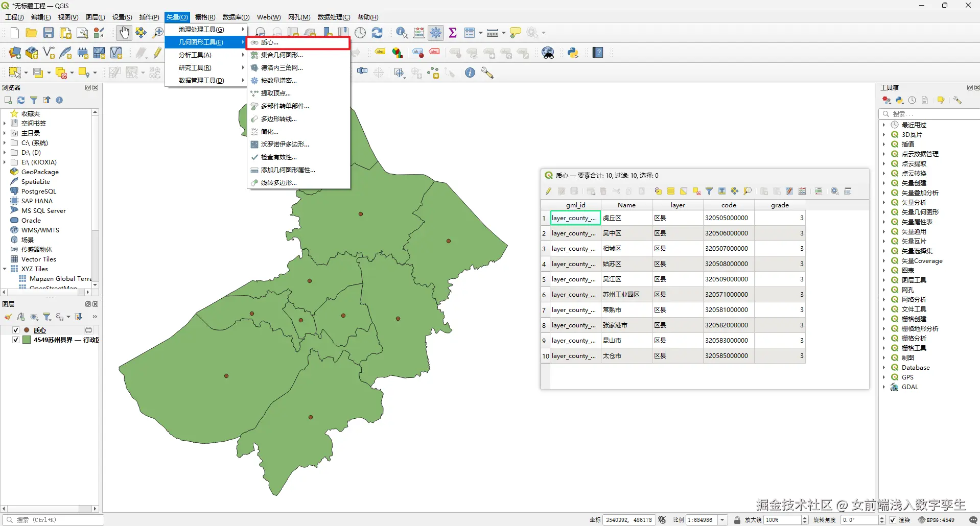This screenshot has height=526, width=980.
Task: Open the scale 比例 dropdown
Action: [722, 520]
